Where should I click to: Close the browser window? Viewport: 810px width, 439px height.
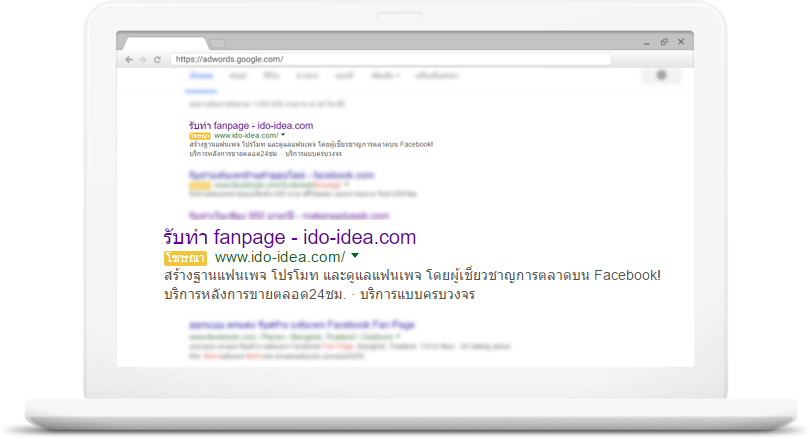point(681,42)
